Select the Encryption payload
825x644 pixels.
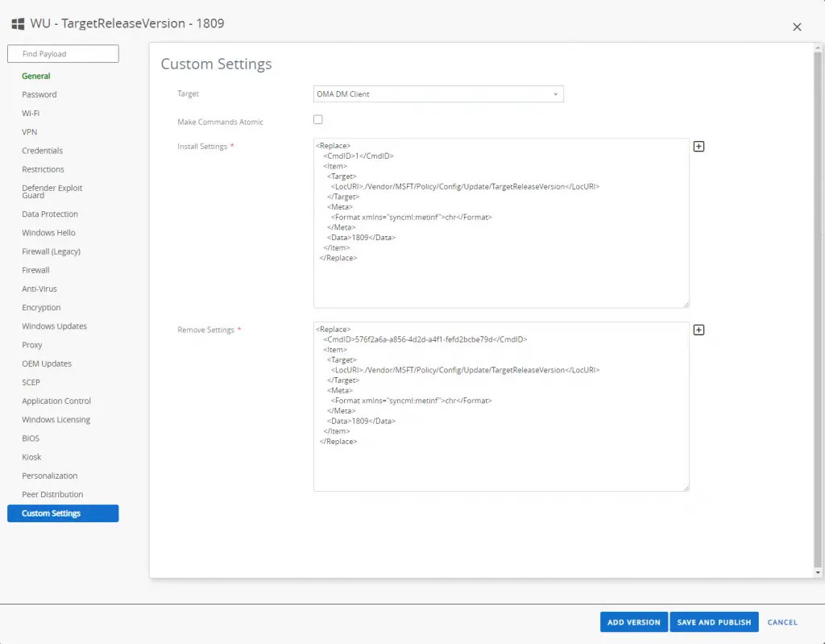(41, 308)
